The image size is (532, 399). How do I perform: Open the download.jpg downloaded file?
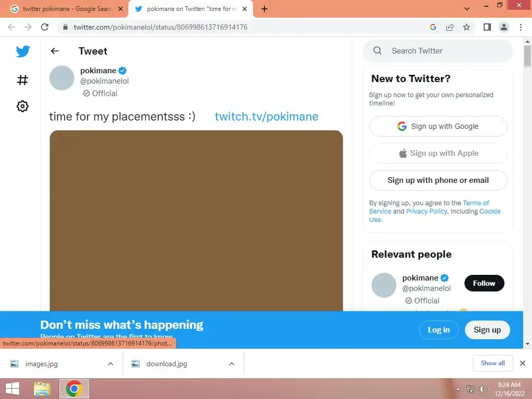point(167,364)
